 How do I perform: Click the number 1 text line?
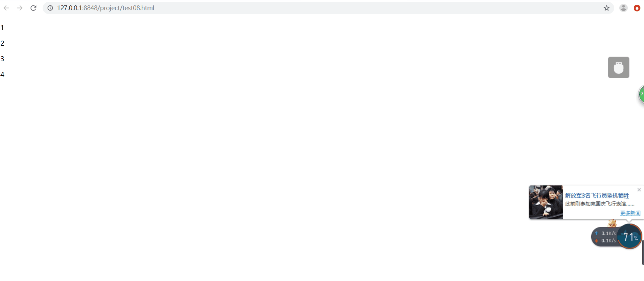(2, 28)
